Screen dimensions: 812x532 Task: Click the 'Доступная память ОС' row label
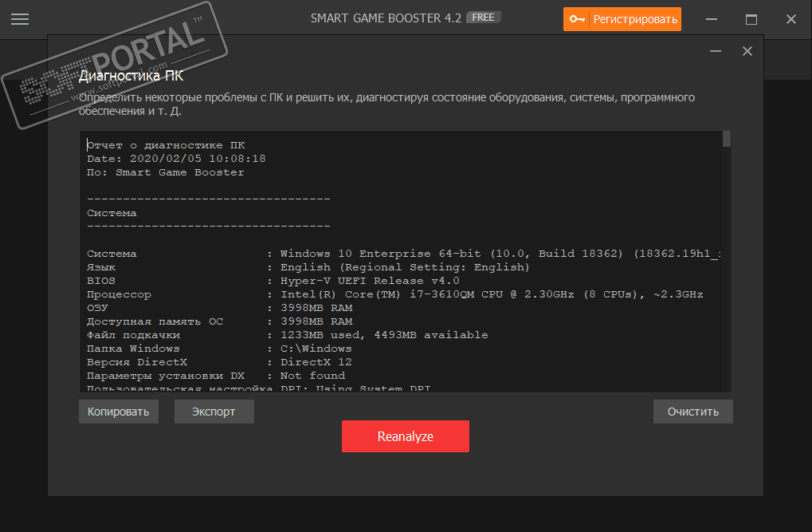coord(155,321)
